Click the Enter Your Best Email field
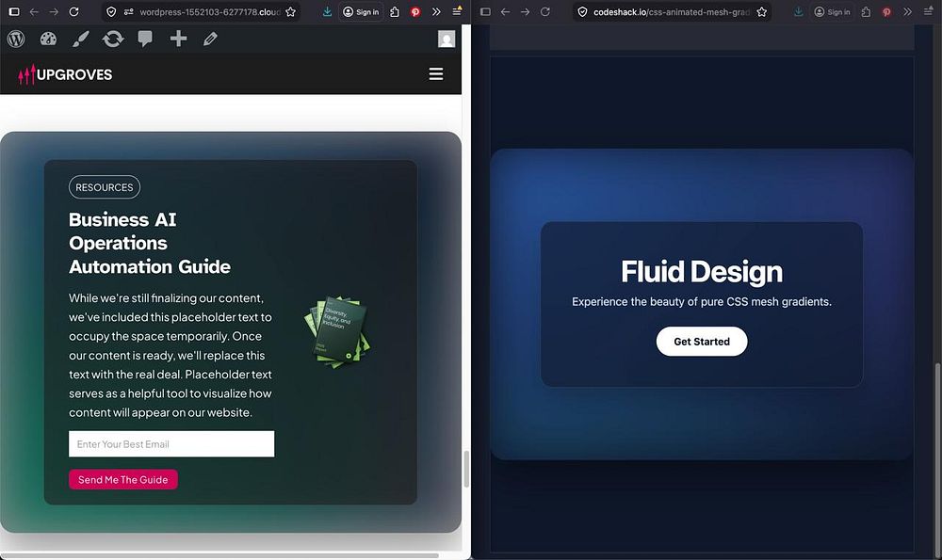The image size is (942, 560). click(x=171, y=444)
